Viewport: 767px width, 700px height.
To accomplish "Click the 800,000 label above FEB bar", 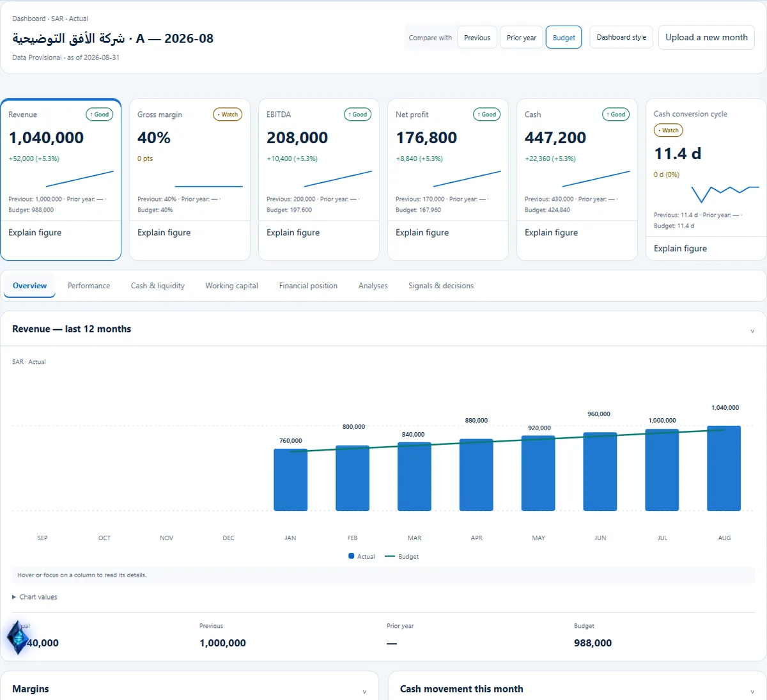I will pyautogui.click(x=353, y=426).
